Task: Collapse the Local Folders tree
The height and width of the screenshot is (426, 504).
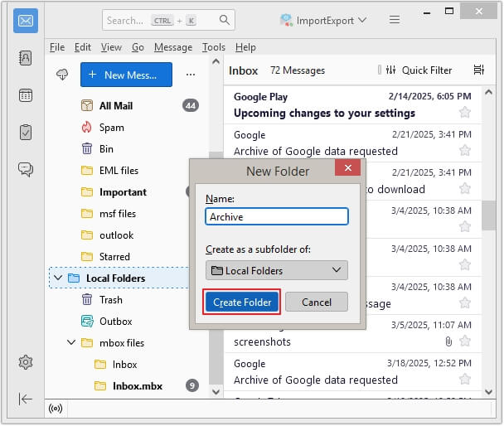Action: (x=57, y=278)
